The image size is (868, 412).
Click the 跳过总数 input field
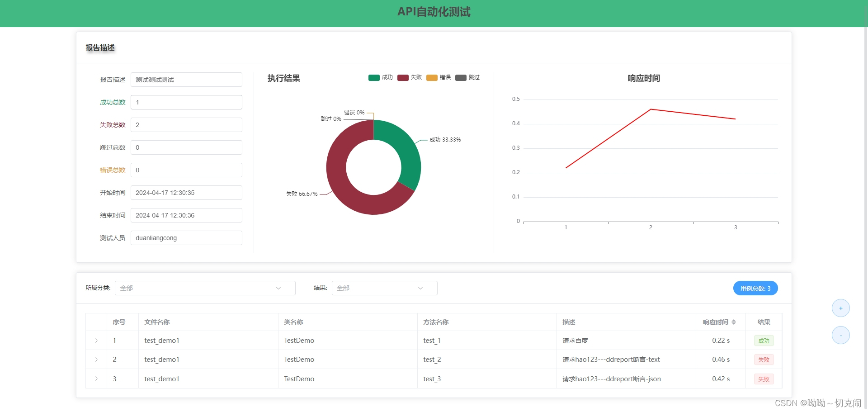[x=186, y=147]
